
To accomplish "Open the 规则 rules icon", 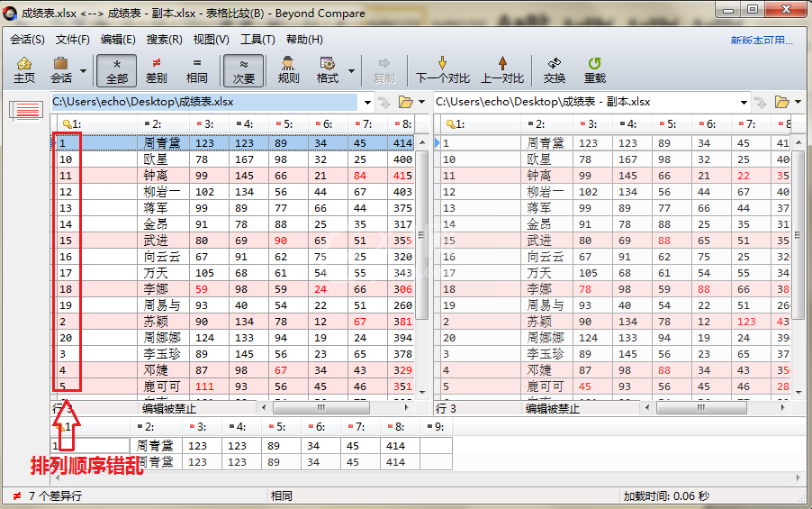I will [x=288, y=70].
